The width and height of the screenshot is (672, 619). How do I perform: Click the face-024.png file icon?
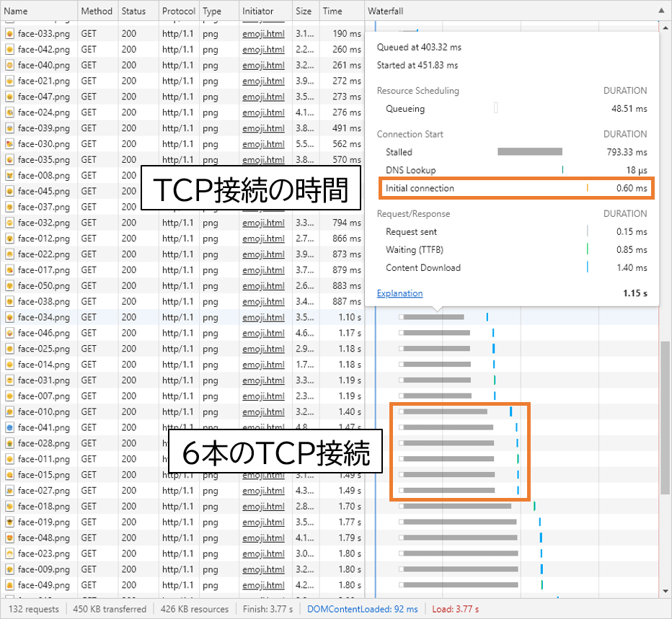(9, 112)
